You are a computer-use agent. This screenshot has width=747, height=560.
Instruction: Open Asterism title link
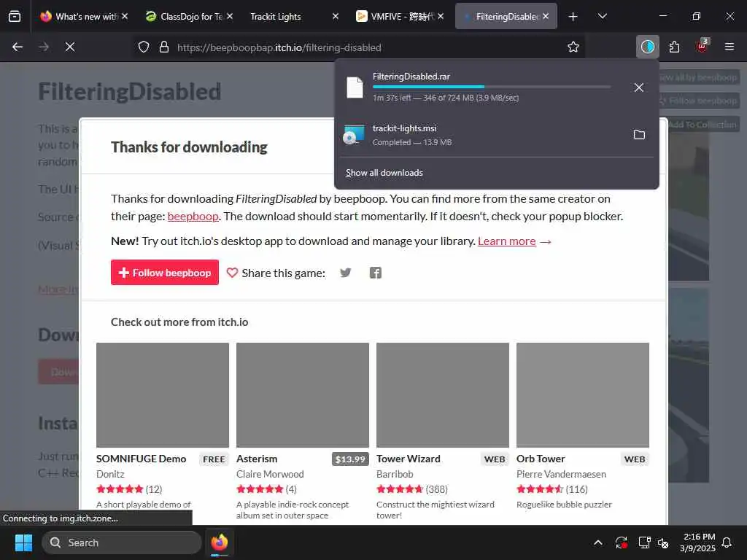coord(257,459)
